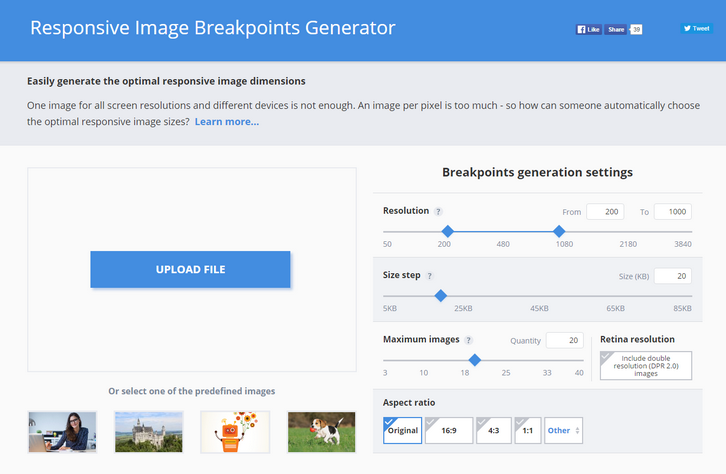Viewport: 726px width, 474px height.
Task: Follow the Learn more link
Action: [227, 122]
